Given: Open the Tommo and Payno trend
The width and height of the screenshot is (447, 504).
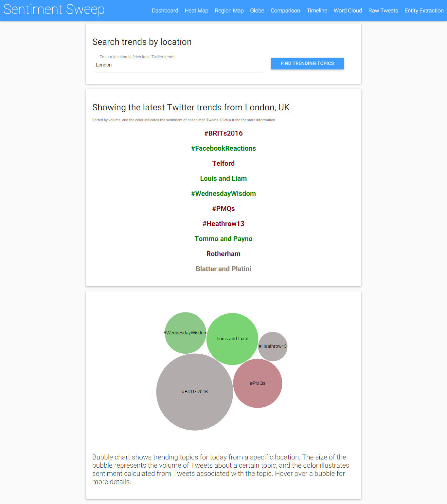Looking at the screenshot, I should click(x=223, y=239).
